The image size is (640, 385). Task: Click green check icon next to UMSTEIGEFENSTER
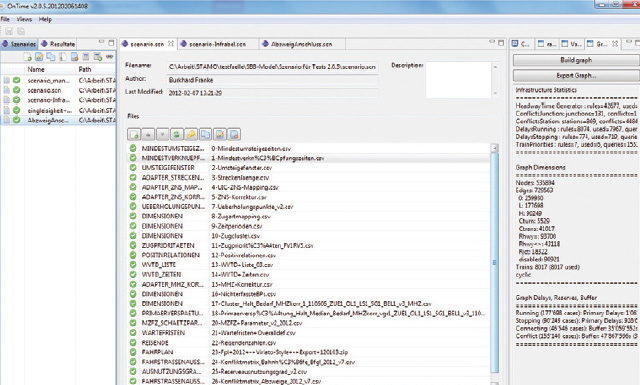(x=133, y=167)
